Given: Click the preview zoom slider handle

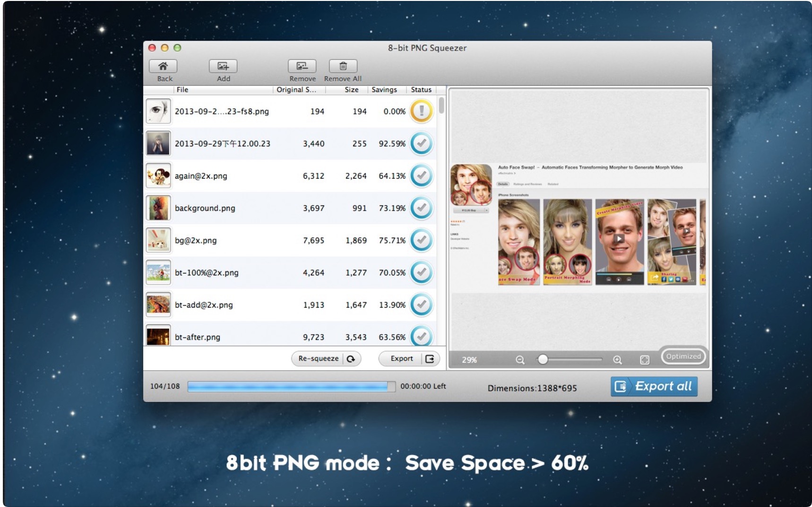Looking at the screenshot, I should point(543,360).
